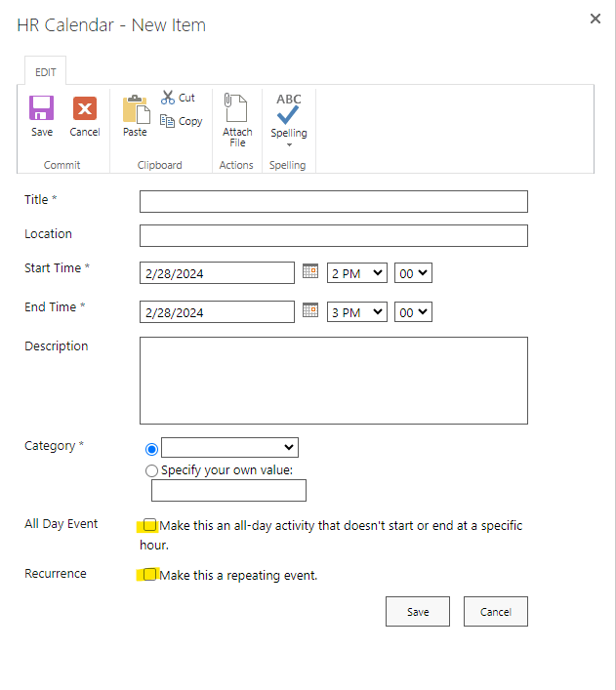The width and height of the screenshot is (616, 690).
Task: Click the bottom Save button
Action: point(418,612)
